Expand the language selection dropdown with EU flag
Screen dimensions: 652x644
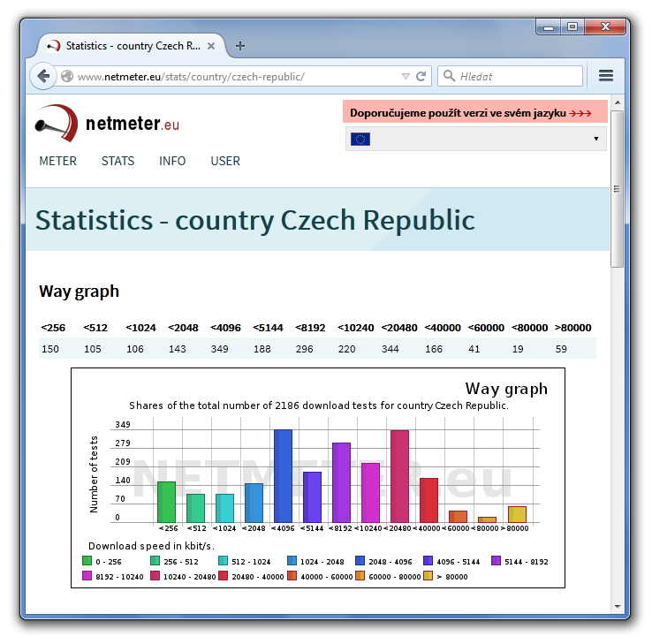pos(475,139)
